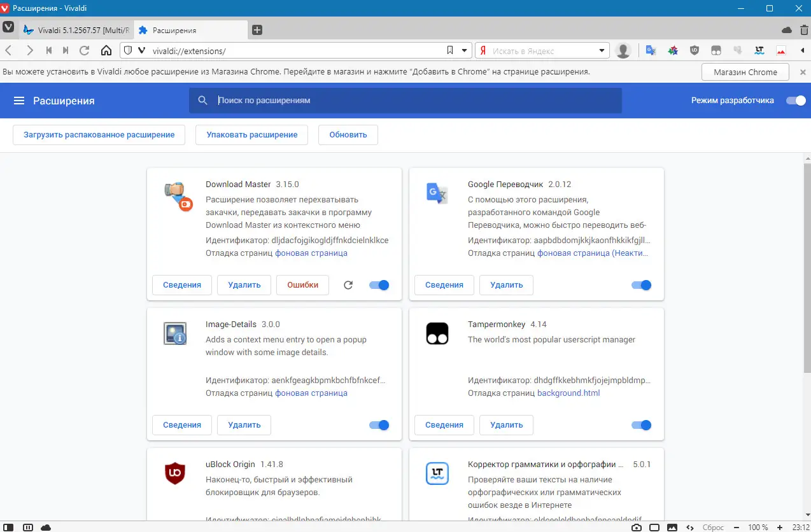Go to the home page
Image resolution: width=811 pixels, height=532 pixels.
tap(106, 51)
